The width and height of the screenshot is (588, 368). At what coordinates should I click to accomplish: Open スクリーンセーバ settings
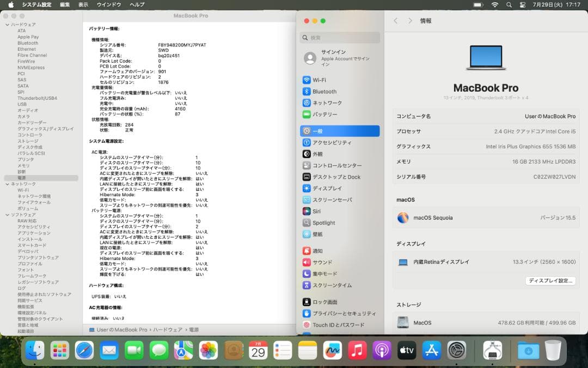340,200
